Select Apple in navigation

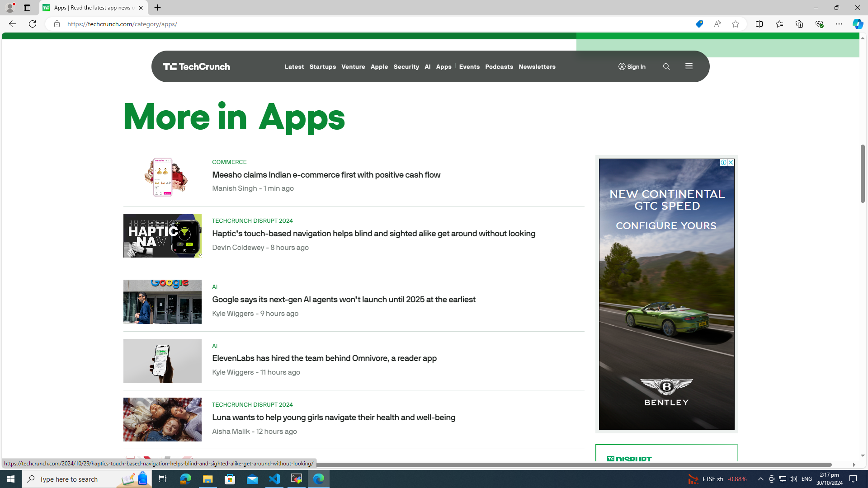(379, 66)
